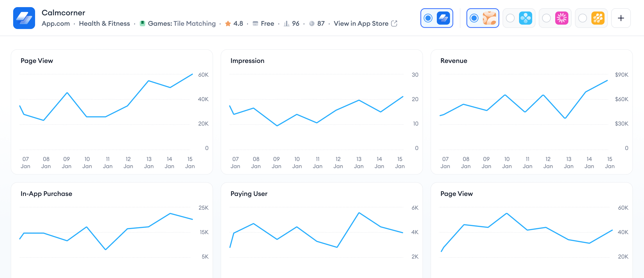644x278 pixels.
Task: Click the external-link icon beside View in App Store
Action: pyautogui.click(x=394, y=24)
